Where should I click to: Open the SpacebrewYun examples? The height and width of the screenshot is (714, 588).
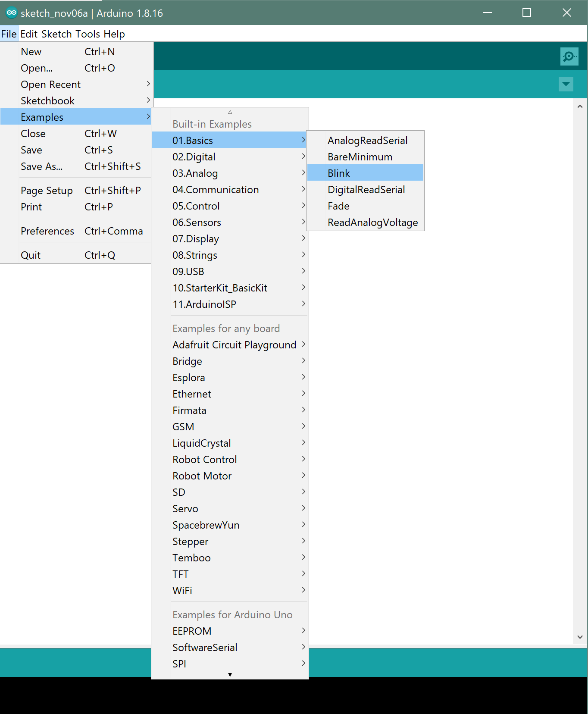[230, 525]
